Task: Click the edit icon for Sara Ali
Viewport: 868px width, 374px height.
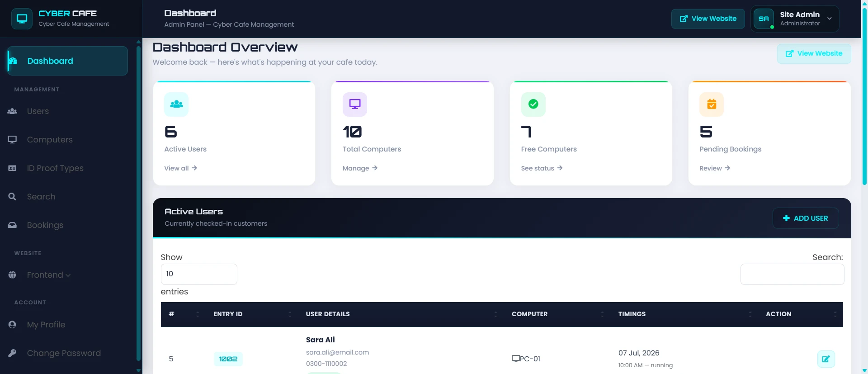Action: tap(826, 359)
